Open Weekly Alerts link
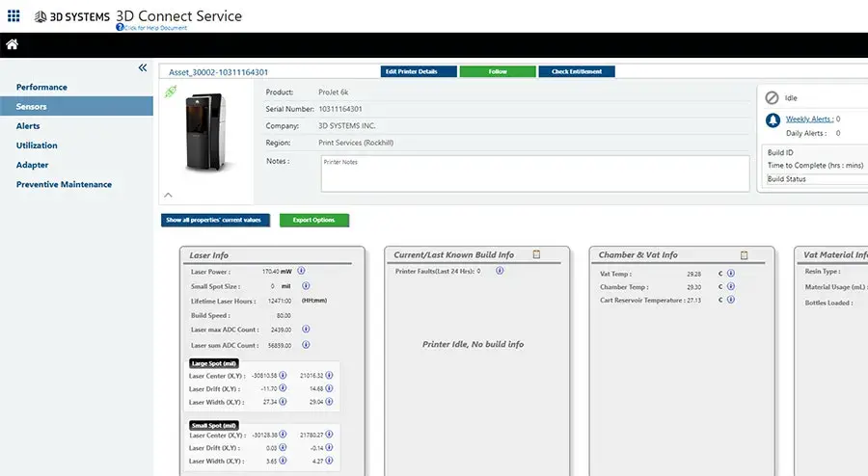Screen dimensions: 868x476 (809, 119)
